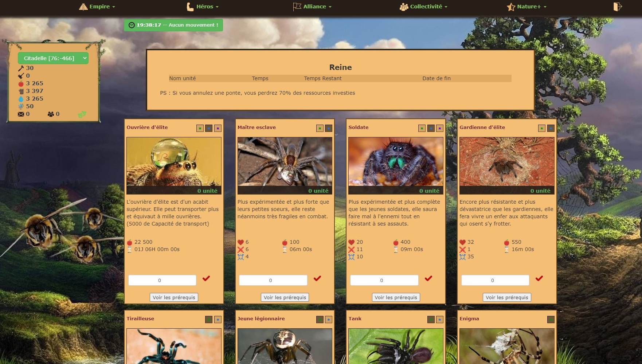Click 'Jeune légionnaire' unit title
The width and height of the screenshot is (642, 364).
pyautogui.click(x=261, y=318)
